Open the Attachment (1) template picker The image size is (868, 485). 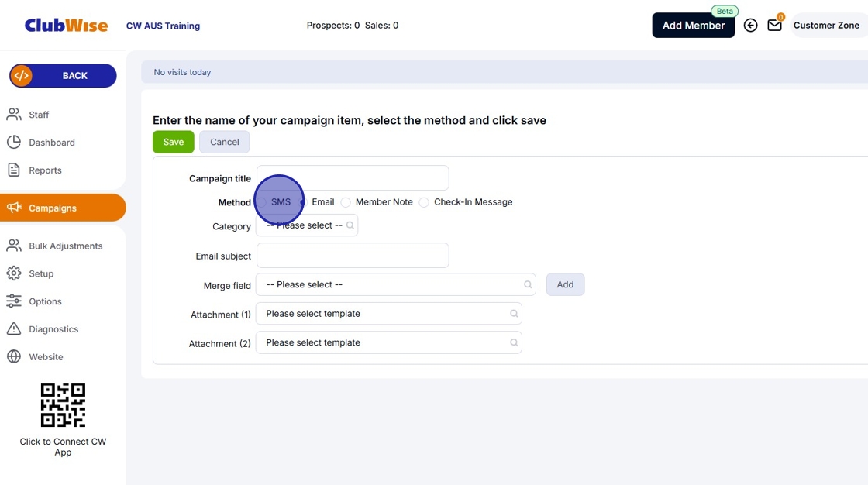pos(389,313)
